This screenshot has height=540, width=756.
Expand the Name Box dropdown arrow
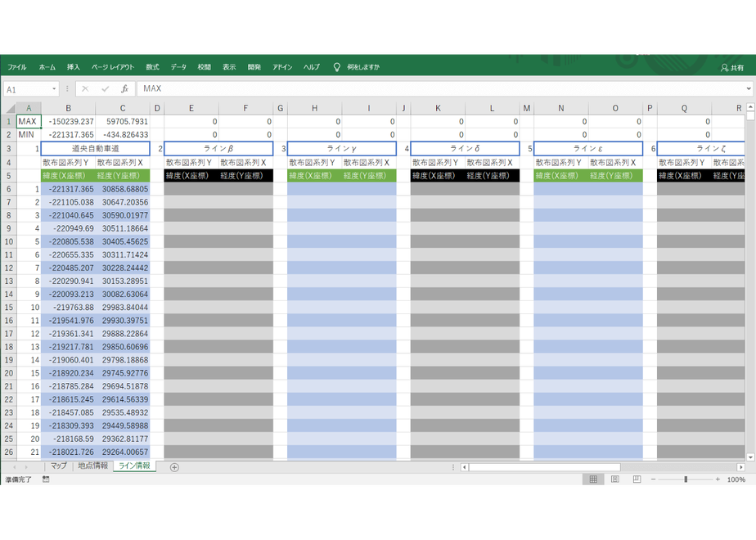pyautogui.click(x=54, y=88)
